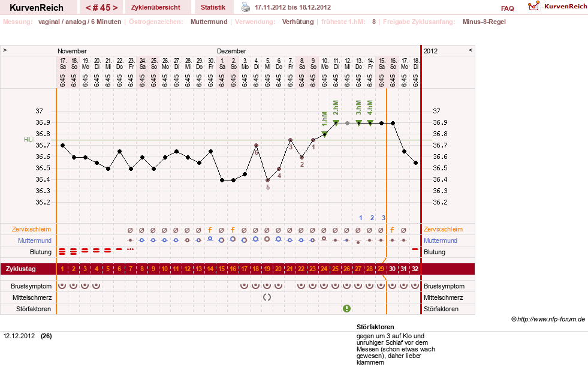The image size is (588, 385).
Task: Click the Verhütung usage value
Action: 298,22
